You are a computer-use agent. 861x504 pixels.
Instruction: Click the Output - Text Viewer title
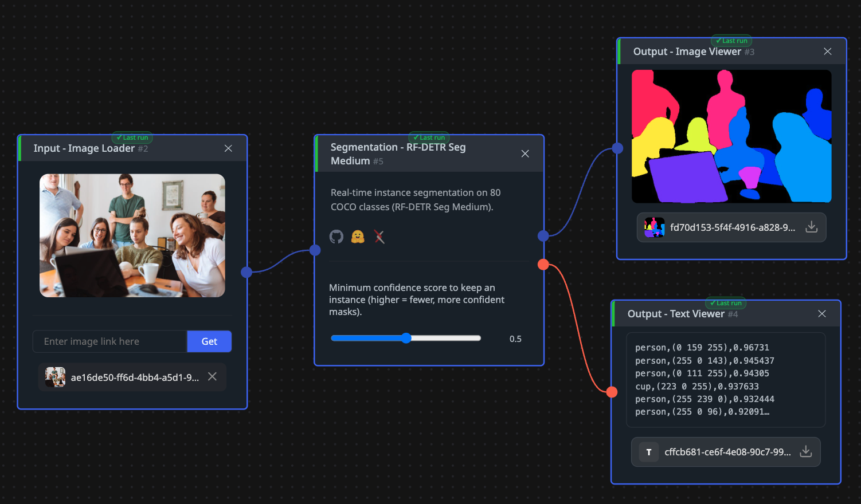(676, 314)
